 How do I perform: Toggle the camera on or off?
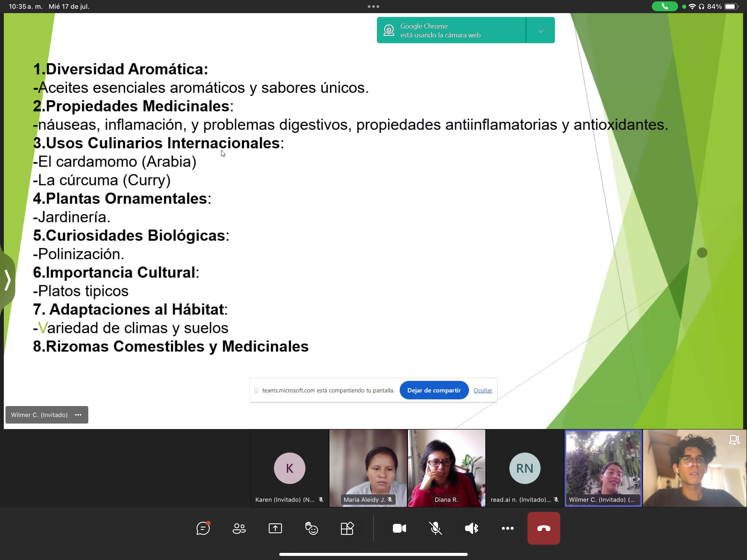[399, 528]
